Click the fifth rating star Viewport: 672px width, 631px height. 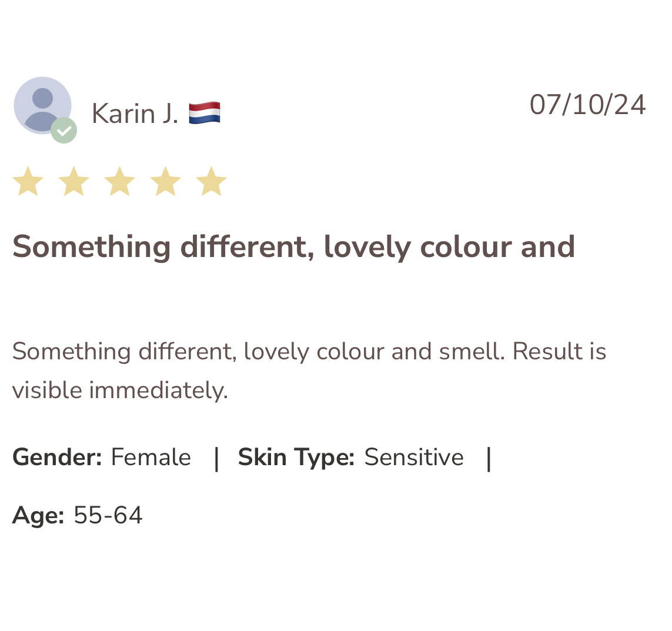pyautogui.click(x=211, y=181)
